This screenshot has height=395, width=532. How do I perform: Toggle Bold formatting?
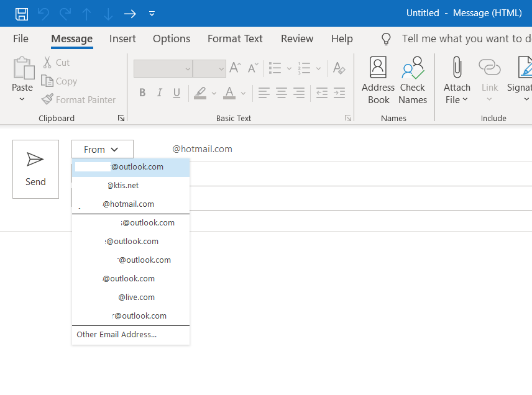click(x=142, y=93)
